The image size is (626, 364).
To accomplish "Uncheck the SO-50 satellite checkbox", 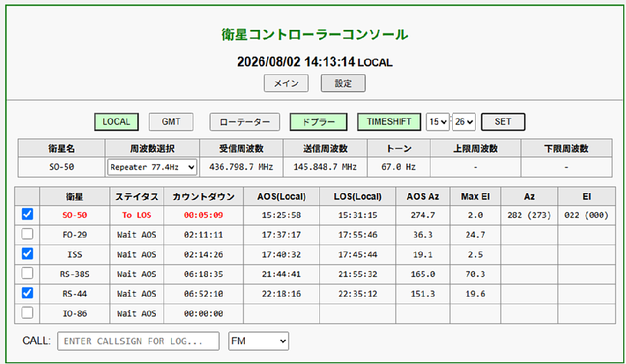I will tap(27, 215).
